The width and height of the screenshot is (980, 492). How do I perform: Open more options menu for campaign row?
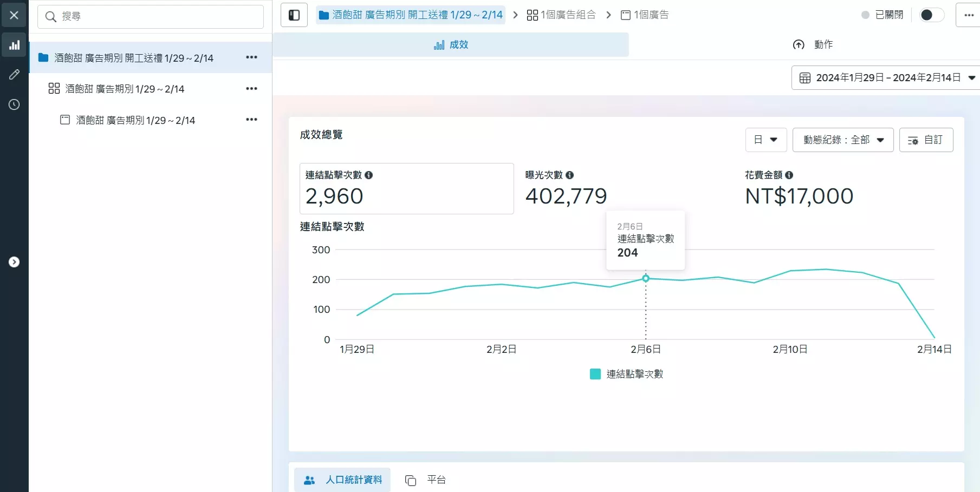(x=251, y=57)
